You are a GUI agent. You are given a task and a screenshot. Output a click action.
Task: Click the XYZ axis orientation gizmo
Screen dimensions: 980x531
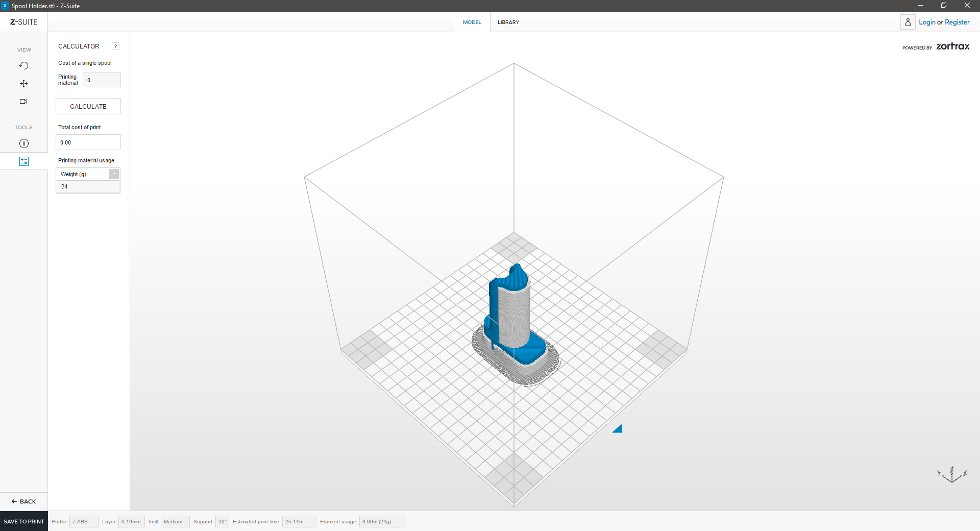pos(952,475)
